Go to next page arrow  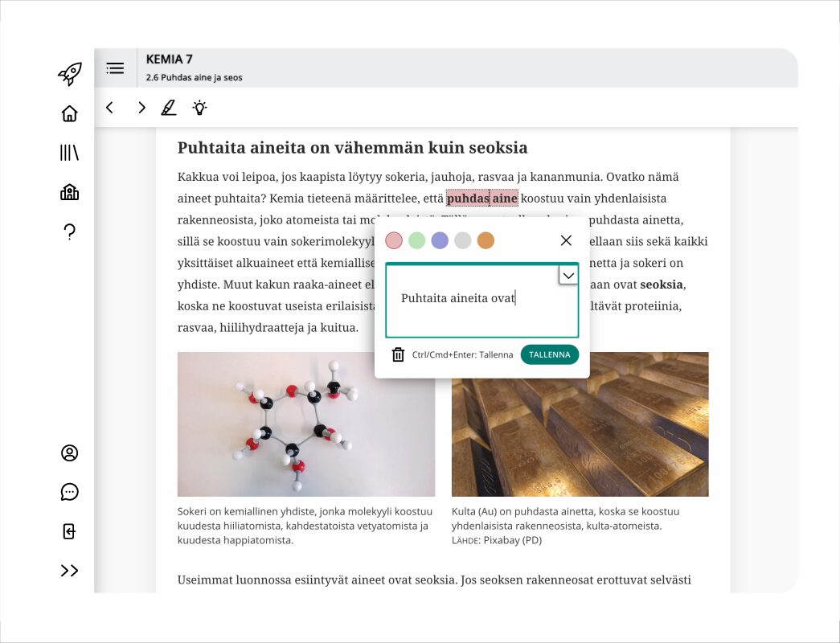click(141, 108)
